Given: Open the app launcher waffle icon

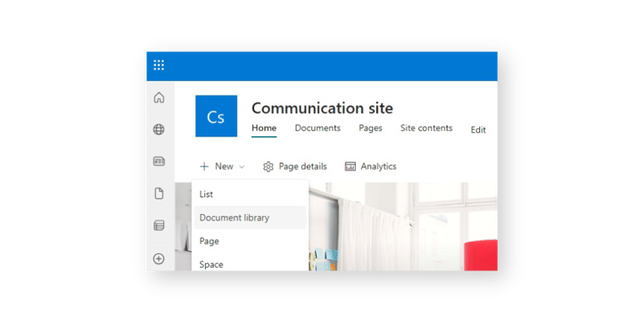Looking at the screenshot, I should coord(159,65).
